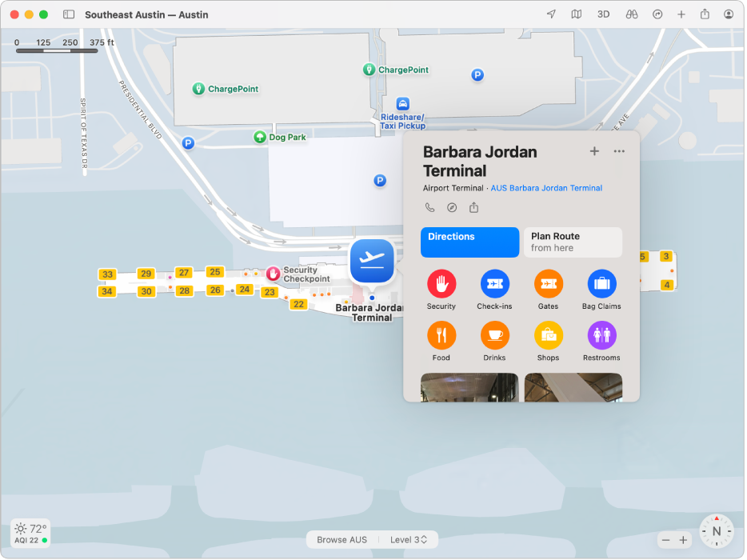Viewport: 747px width, 560px height.
Task: Add Barbara Jordan Terminal with the card plus icon
Action: pyautogui.click(x=594, y=151)
